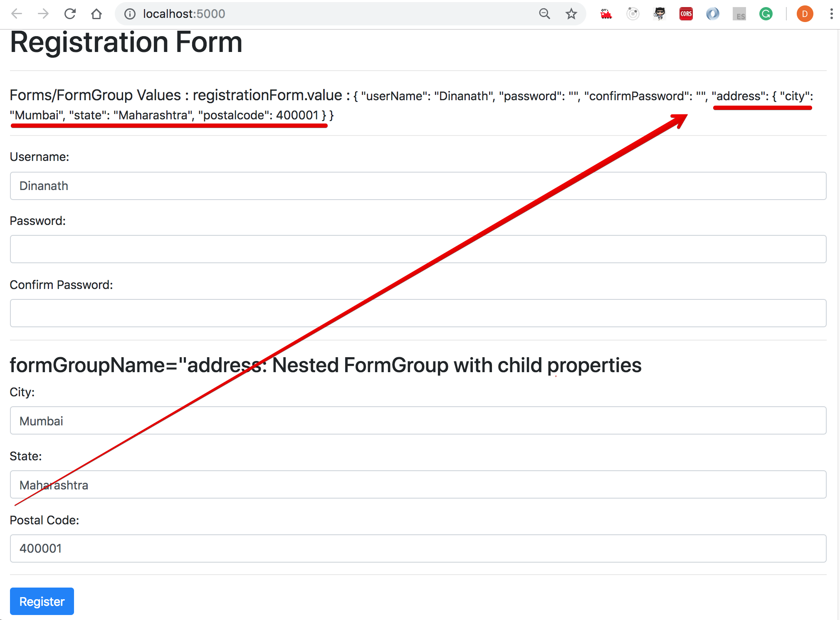The height and width of the screenshot is (620, 840).
Task: Reload the page
Action: point(70,14)
